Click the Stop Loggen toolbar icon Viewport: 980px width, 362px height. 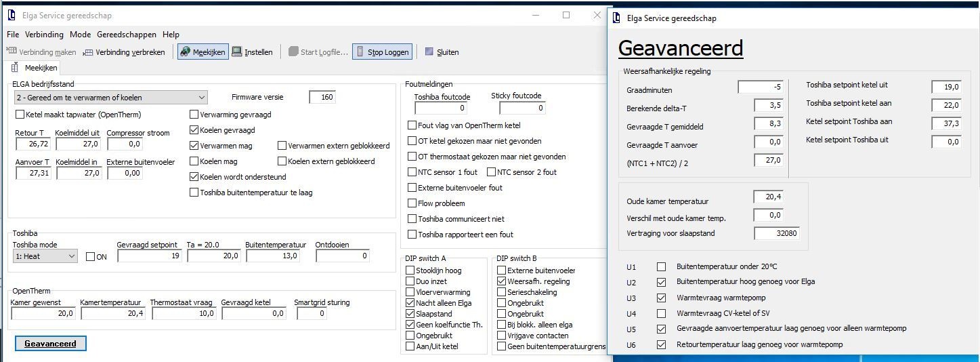360,52
